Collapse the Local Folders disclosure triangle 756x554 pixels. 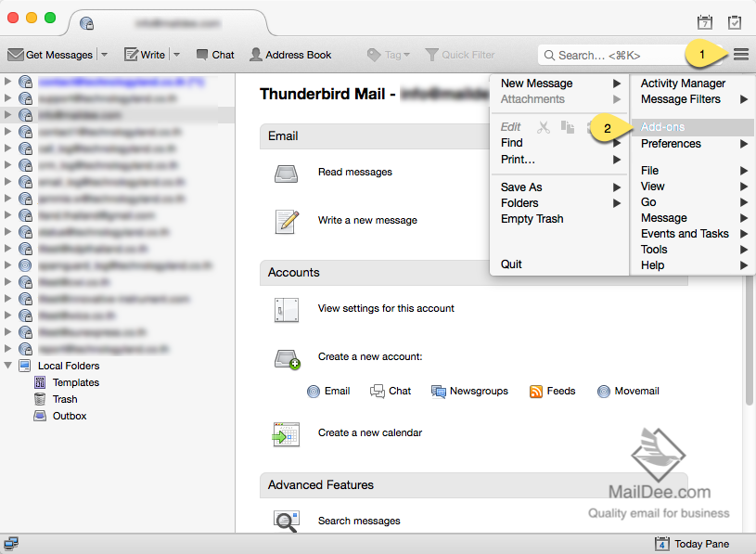tap(8, 365)
